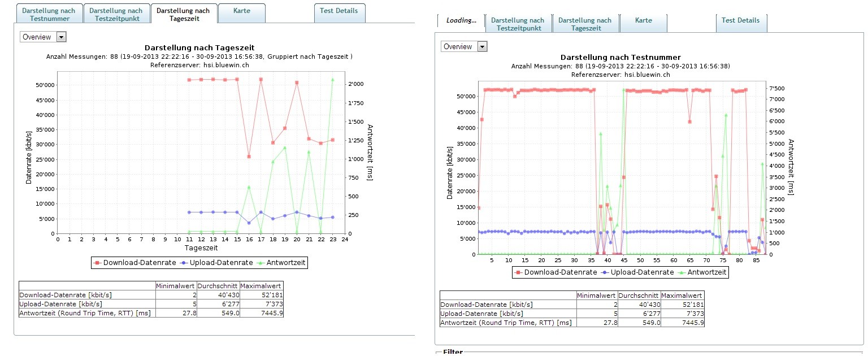Viewport: 868px width, 356px height.
Task: Click red Download-Datenrate legend marker in Testnummer chart
Action: coord(519,272)
